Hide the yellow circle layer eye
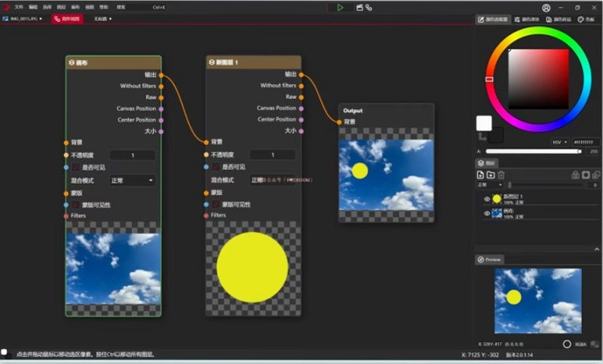 click(487, 199)
